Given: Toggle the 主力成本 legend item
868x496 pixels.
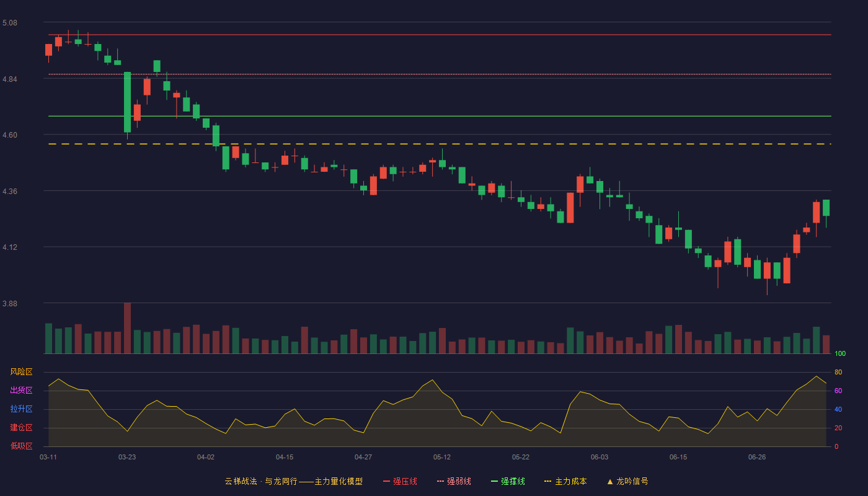Looking at the screenshot, I should coord(565,481).
